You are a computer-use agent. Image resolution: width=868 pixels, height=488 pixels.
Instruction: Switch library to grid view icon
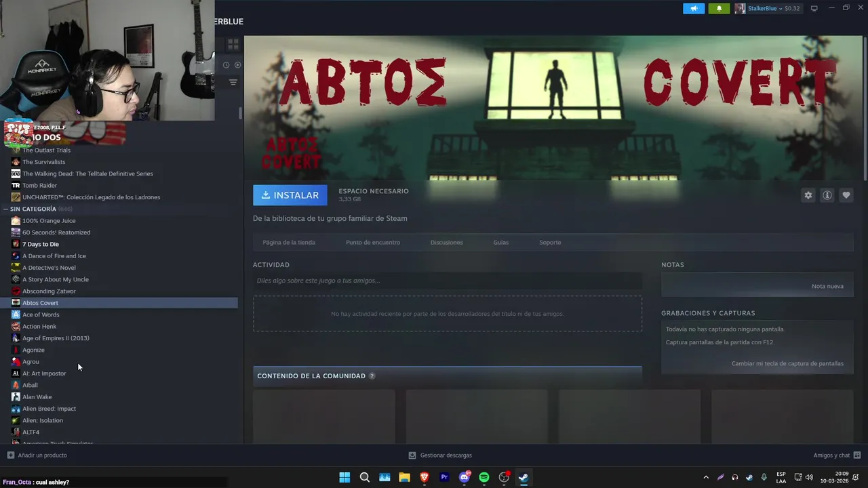233,45
